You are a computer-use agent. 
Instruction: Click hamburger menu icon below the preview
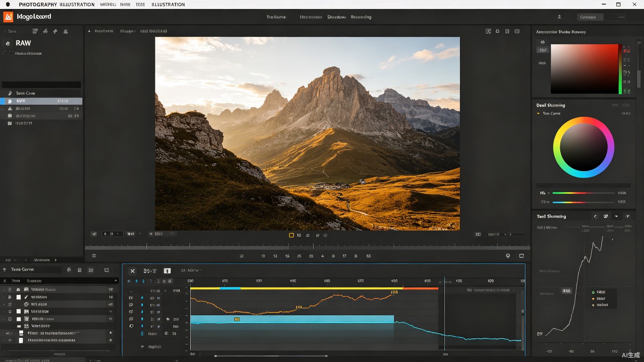(94, 256)
